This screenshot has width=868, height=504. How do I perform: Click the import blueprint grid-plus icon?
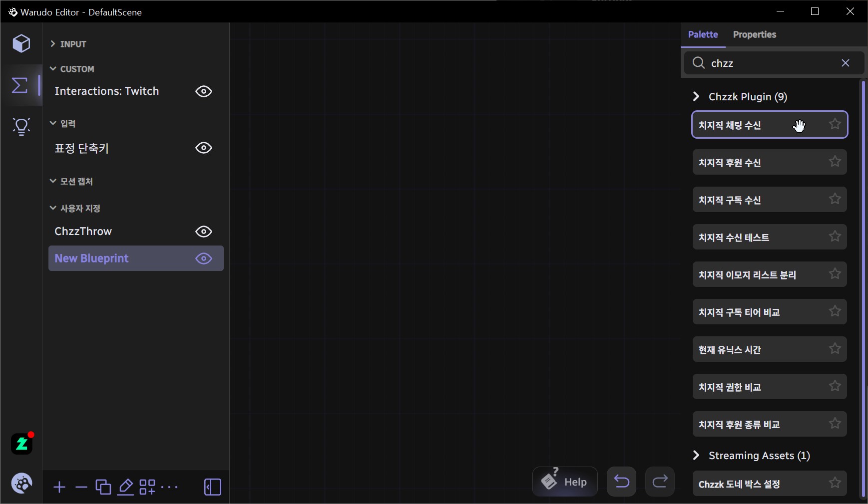point(147,487)
